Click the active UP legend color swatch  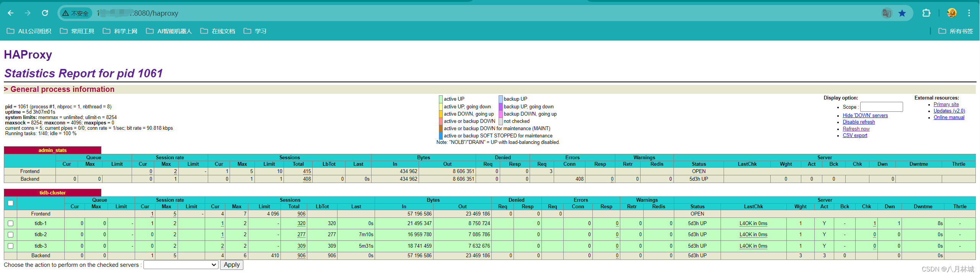[440, 99]
